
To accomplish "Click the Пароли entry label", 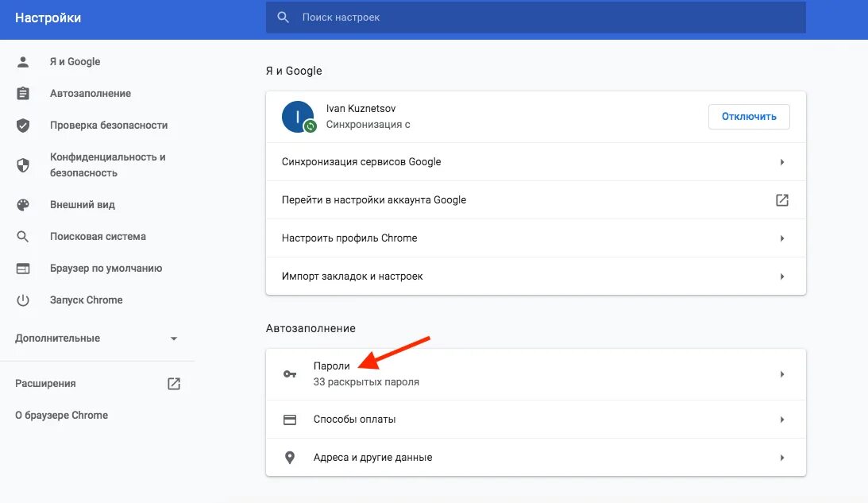I will [x=332, y=366].
